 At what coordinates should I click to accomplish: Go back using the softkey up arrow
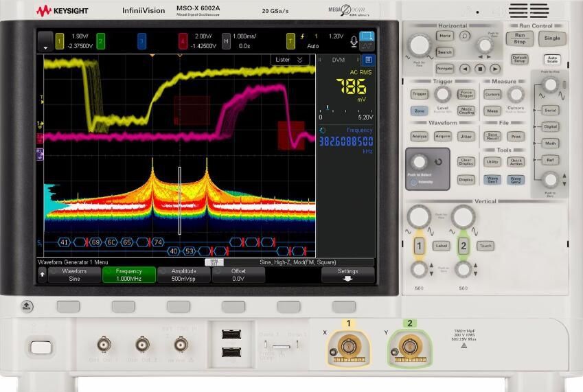[43, 275]
